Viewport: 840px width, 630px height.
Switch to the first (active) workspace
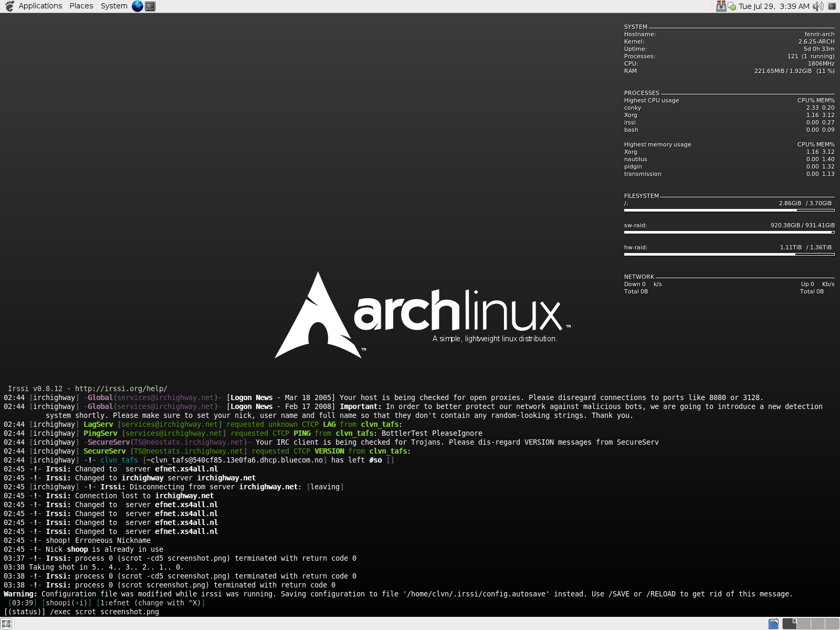[x=790, y=624]
